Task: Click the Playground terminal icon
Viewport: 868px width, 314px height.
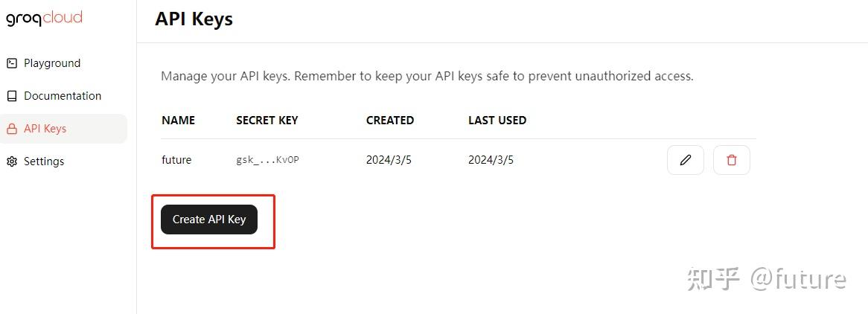Action: [x=12, y=63]
